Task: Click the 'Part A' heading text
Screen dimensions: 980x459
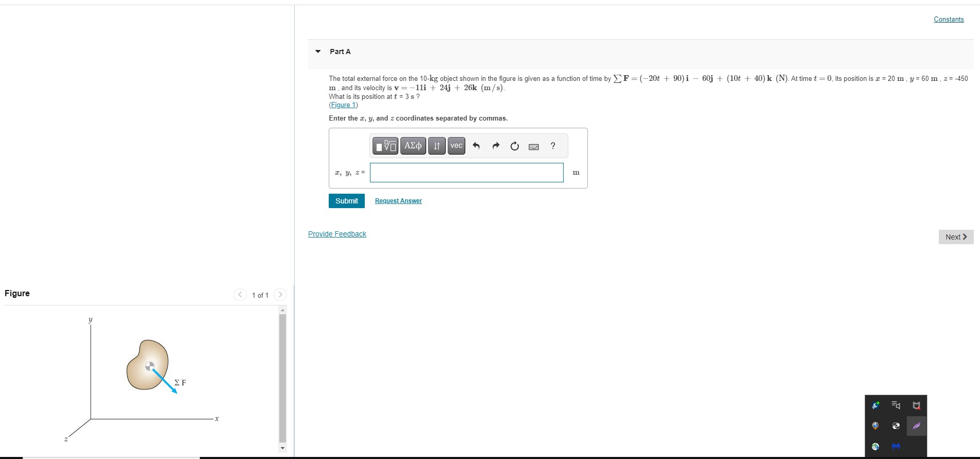Action: coord(340,52)
